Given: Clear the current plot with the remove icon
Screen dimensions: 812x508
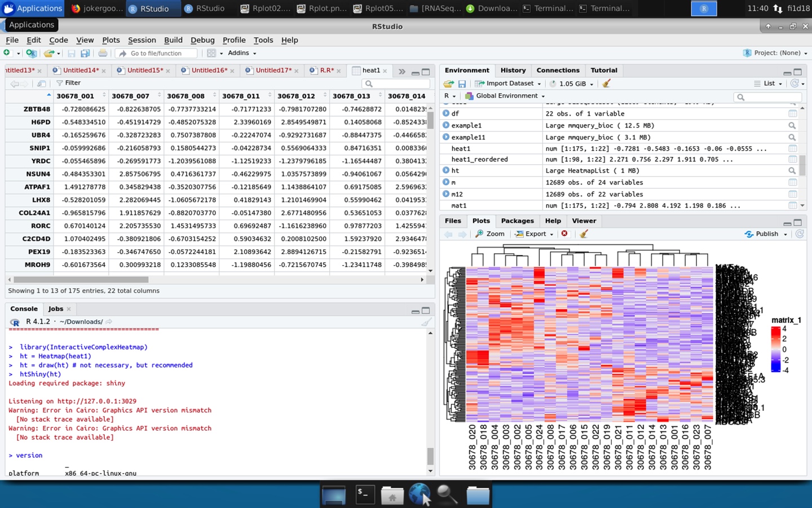Looking at the screenshot, I should (x=564, y=233).
